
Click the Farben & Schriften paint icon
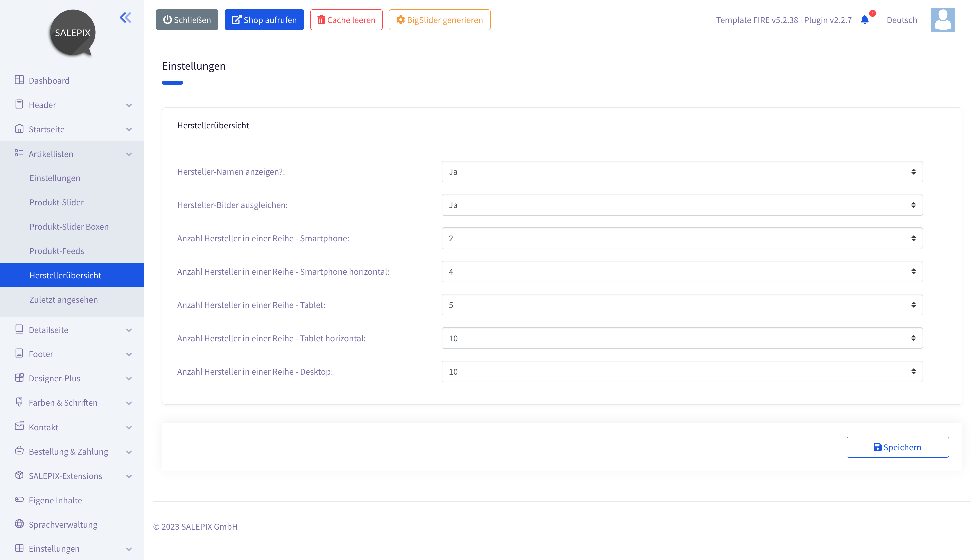click(19, 402)
